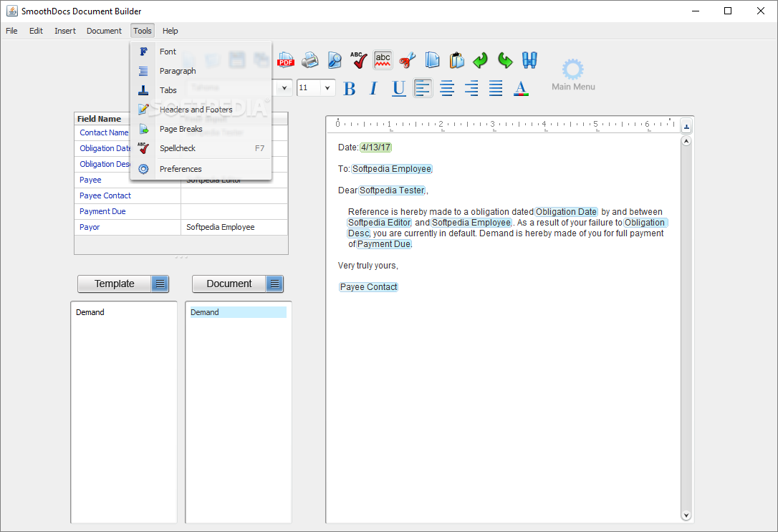Open the Edit menu
Viewport: 778px width, 532px height.
(37, 31)
